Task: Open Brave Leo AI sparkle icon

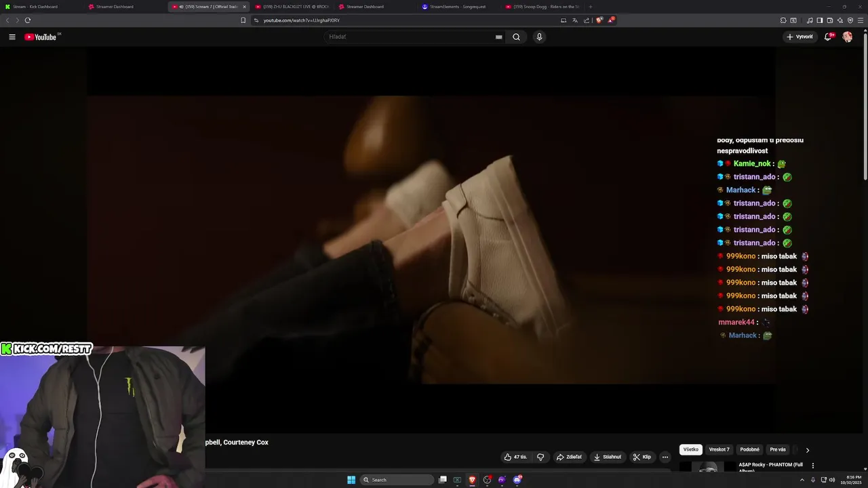Action: [x=840, y=20]
